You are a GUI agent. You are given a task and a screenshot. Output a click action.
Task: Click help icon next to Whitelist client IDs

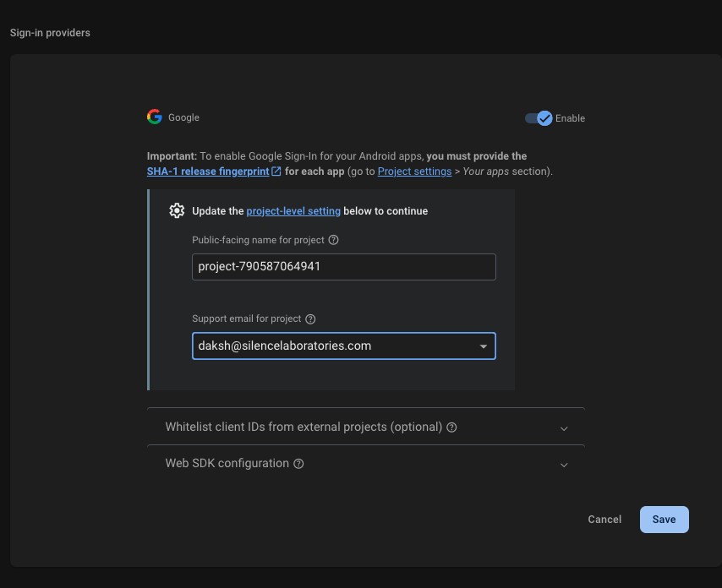click(451, 427)
